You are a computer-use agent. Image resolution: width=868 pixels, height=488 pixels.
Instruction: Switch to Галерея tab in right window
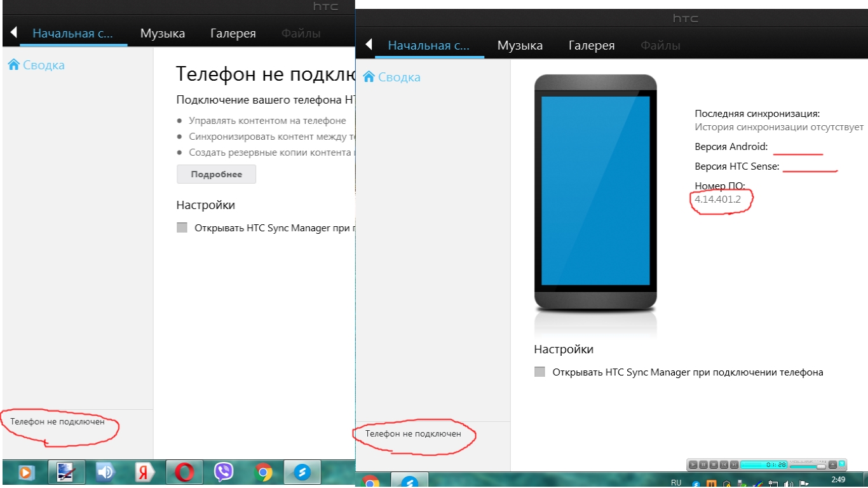click(592, 45)
